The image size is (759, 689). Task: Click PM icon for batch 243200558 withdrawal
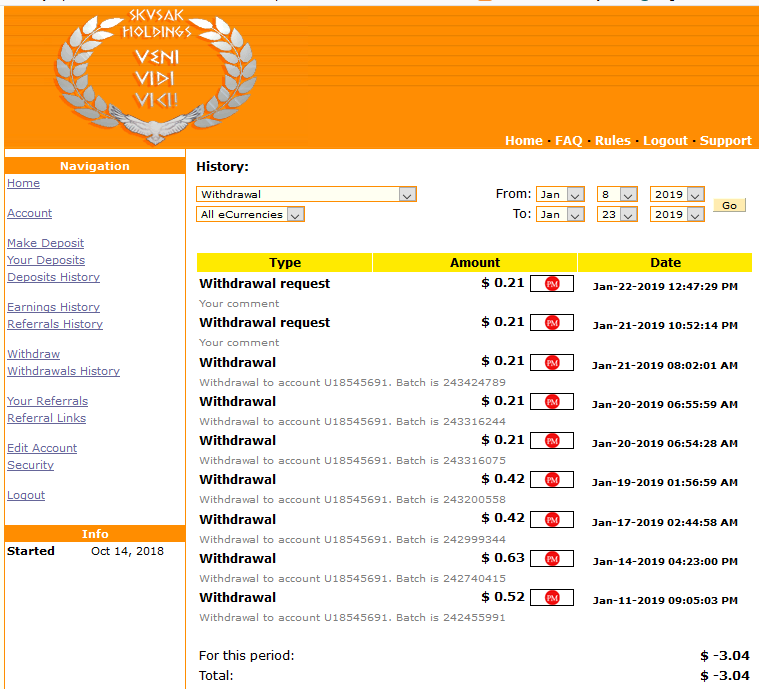(x=551, y=480)
